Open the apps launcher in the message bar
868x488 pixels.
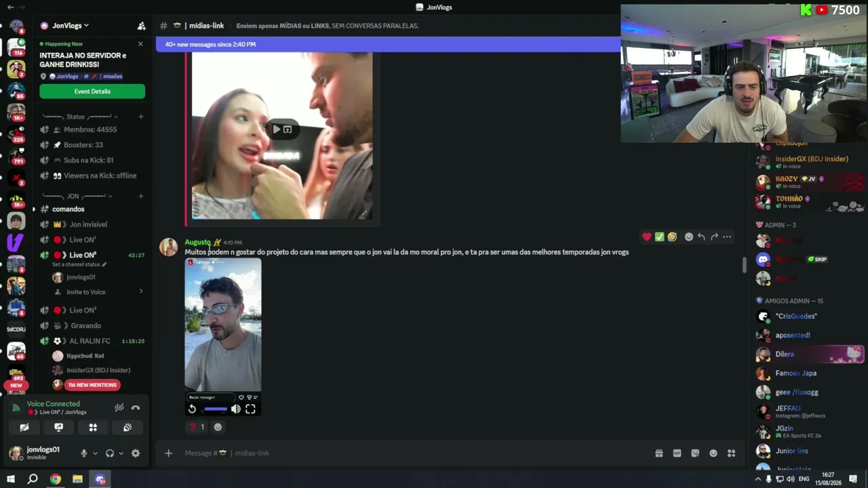click(731, 453)
